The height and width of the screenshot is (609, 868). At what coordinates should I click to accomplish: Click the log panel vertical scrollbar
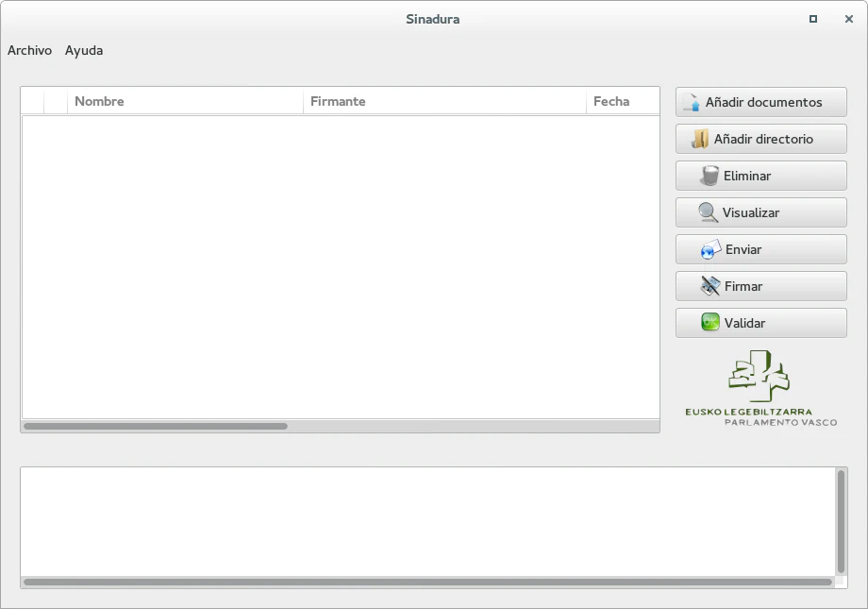tap(841, 521)
